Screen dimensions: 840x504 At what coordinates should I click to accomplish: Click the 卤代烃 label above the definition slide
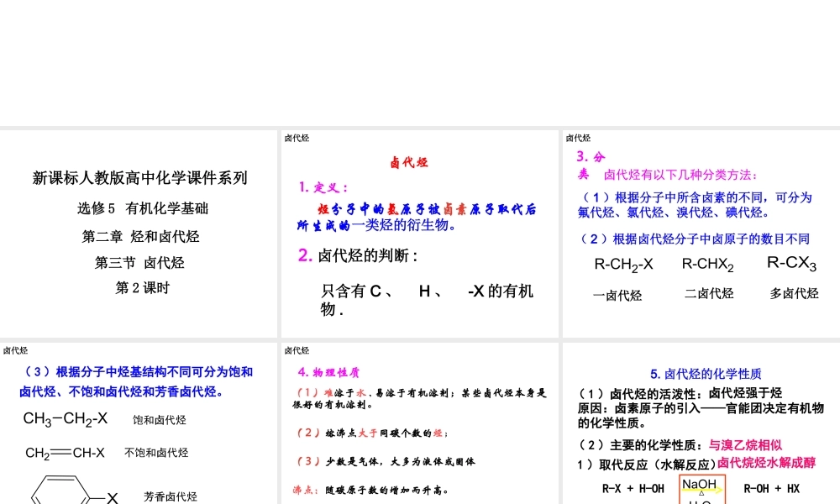297,138
